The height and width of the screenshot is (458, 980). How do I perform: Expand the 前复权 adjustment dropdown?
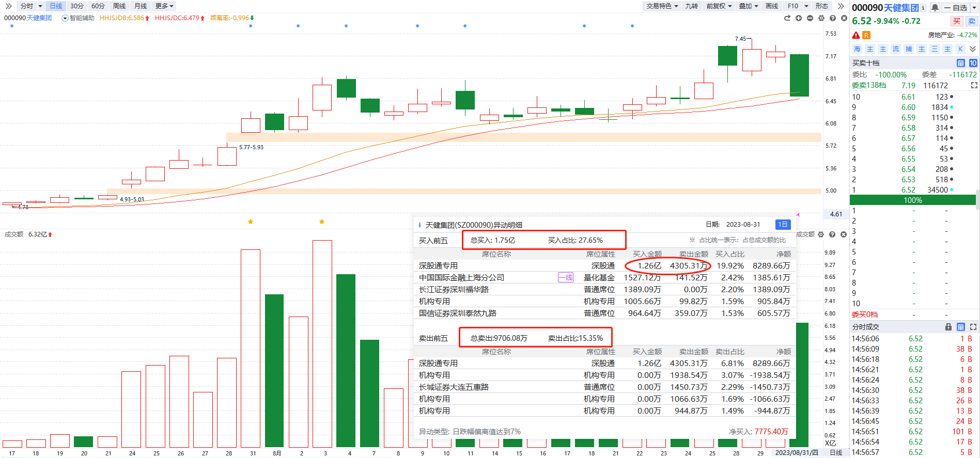click(x=719, y=6)
